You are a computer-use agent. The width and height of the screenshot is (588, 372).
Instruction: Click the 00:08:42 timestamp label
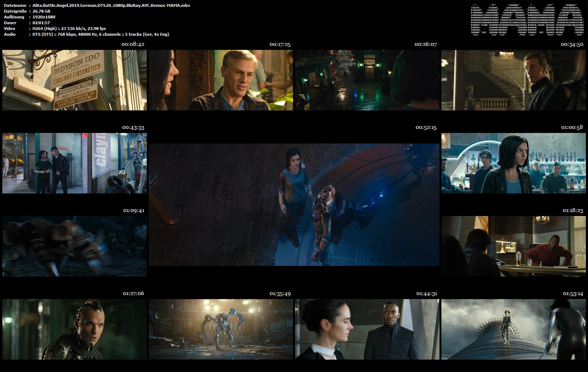pos(133,44)
